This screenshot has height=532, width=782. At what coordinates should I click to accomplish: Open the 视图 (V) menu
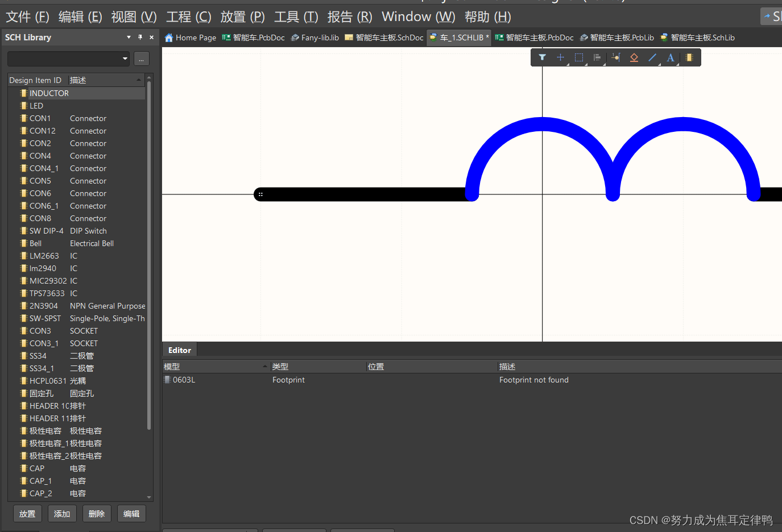pos(134,17)
